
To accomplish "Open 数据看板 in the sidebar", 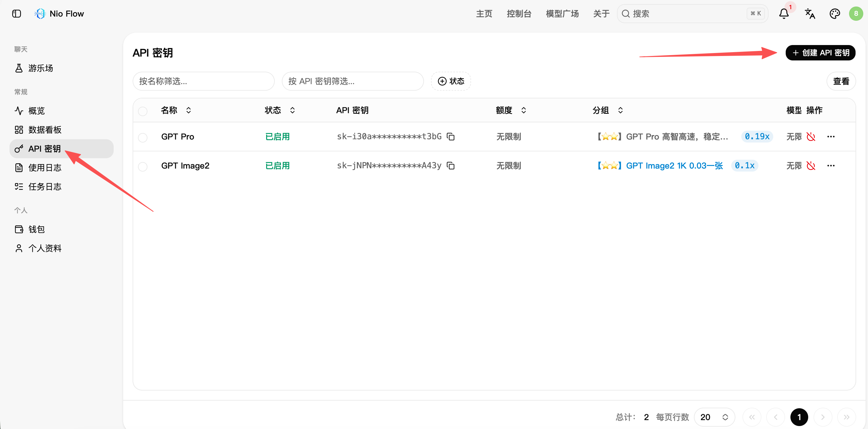I will pyautogui.click(x=62, y=130).
